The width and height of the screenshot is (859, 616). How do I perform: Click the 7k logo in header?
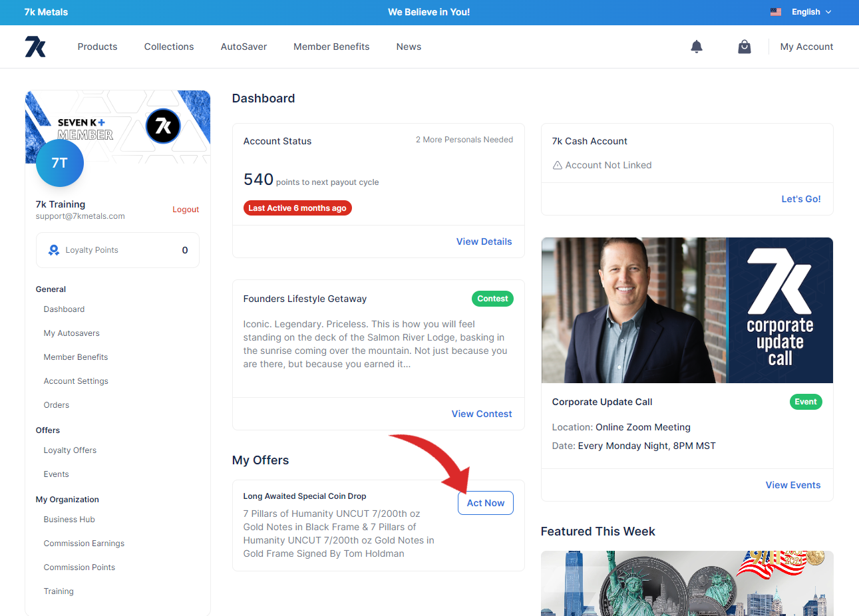[35, 47]
